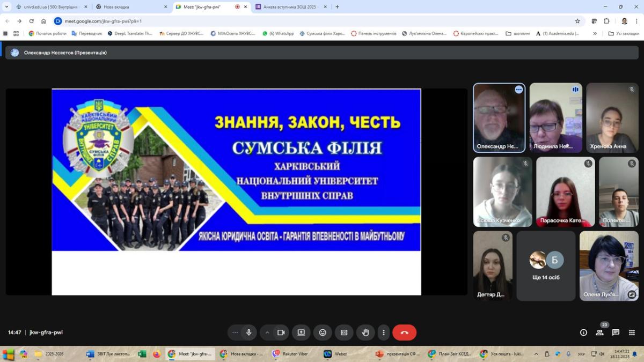The width and height of the screenshot is (644, 362).
Task: Open the Meet more options menu
Action: point(383,333)
